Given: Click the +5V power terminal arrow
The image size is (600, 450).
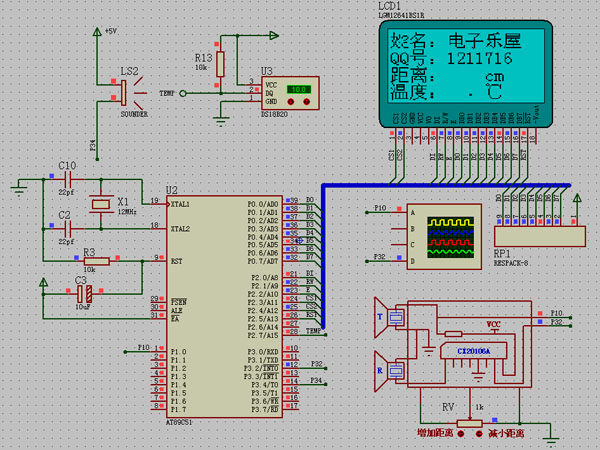Looking at the screenshot, I should 97,31.
